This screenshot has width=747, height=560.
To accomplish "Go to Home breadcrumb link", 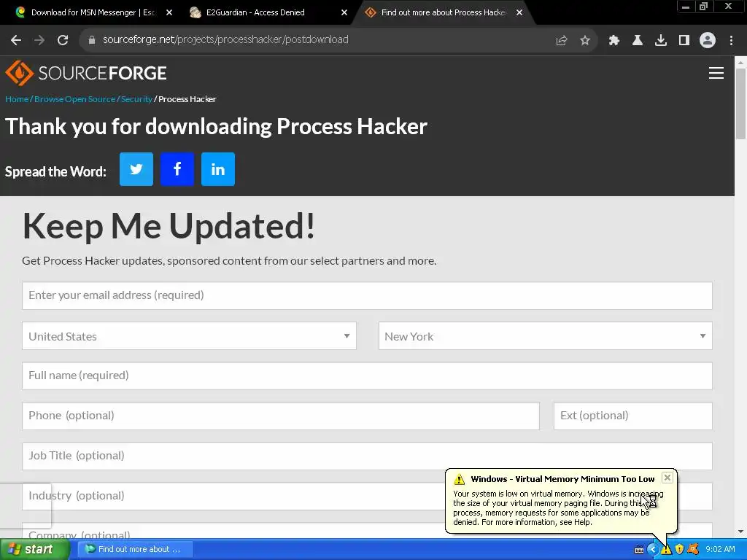I will [17, 99].
